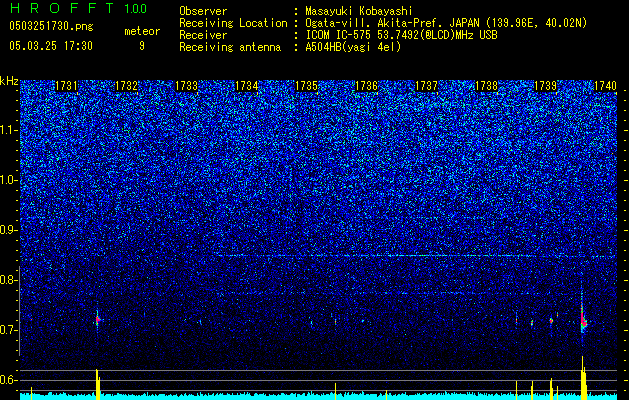Click the Observer label
The width and height of the screenshot is (629, 400).
pos(203,11)
